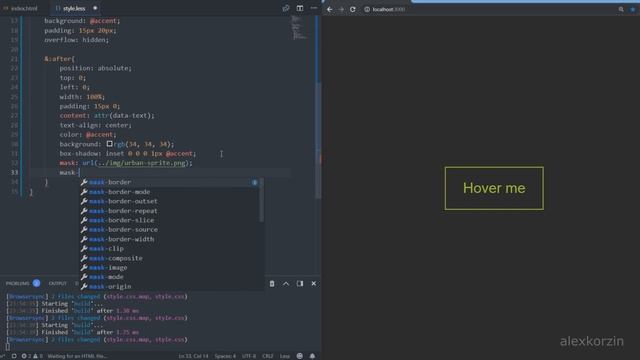Select mask-mode suggestion
The height and width of the screenshot is (360, 640).
pyautogui.click(x=171, y=277)
